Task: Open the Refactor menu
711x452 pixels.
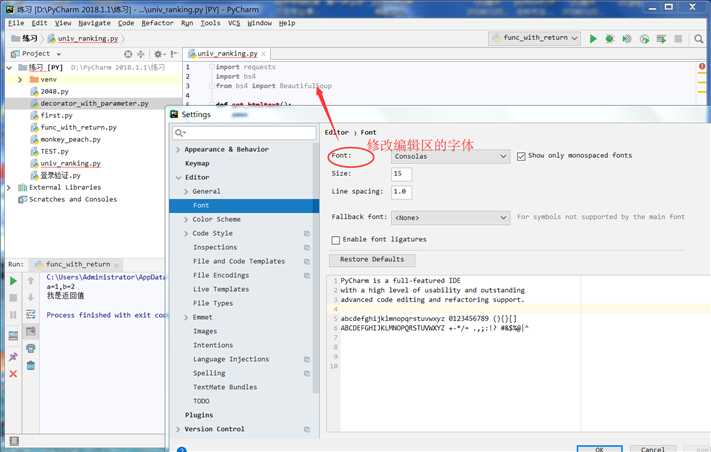Action: pyautogui.click(x=157, y=23)
